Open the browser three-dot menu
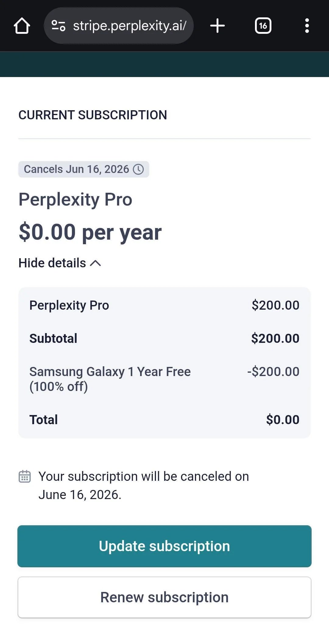 point(307,26)
